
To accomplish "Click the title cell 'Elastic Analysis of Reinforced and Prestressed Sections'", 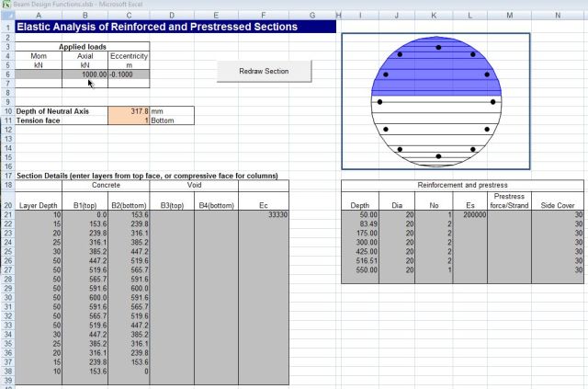I will (x=175, y=27).
